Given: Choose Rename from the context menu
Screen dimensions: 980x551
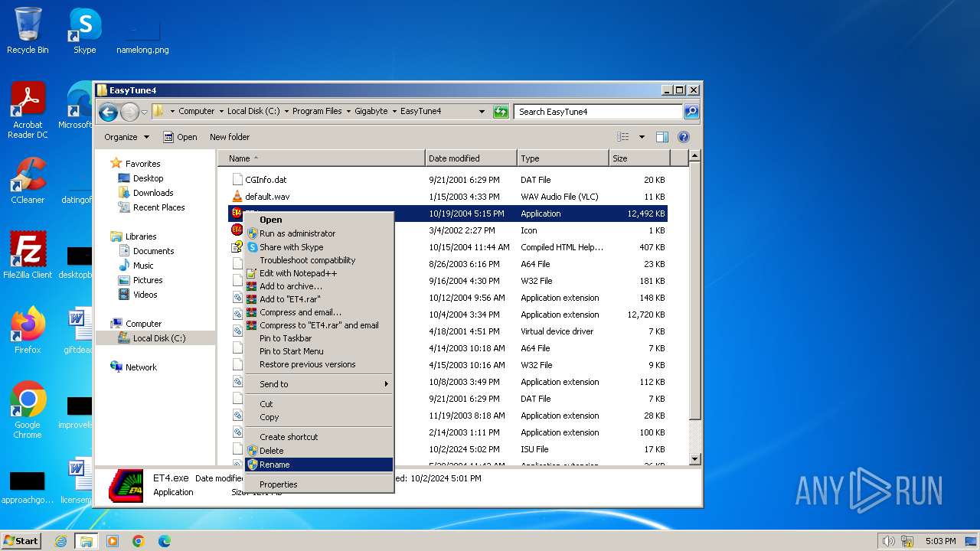Looking at the screenshot, I should [318, 465].
